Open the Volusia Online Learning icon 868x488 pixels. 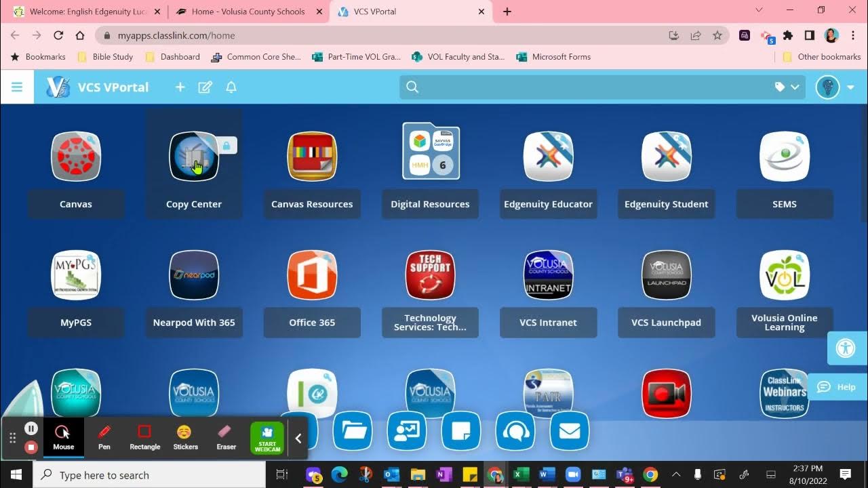pyautogui.click(x=785, y=275)
